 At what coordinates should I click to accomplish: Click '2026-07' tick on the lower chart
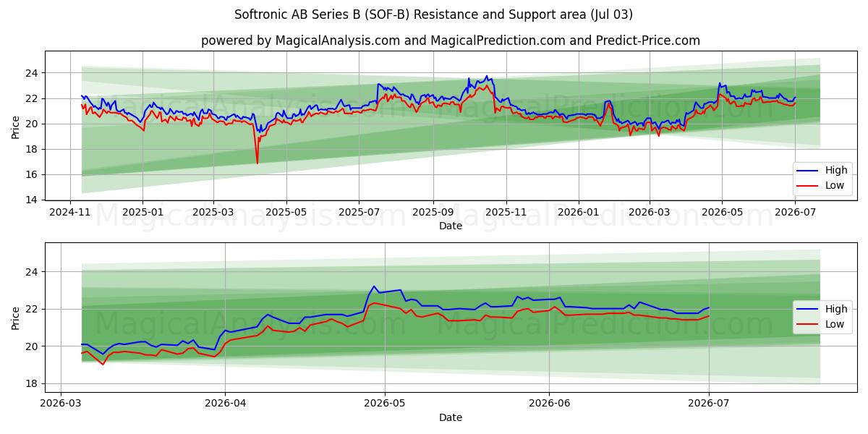[708, 404]
